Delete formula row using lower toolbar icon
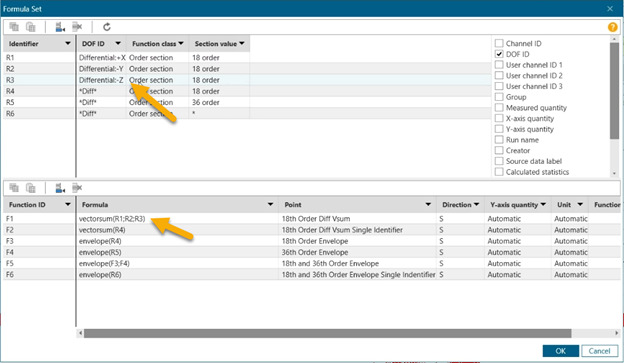Screen dimensions: 624x363 (77, 187)
